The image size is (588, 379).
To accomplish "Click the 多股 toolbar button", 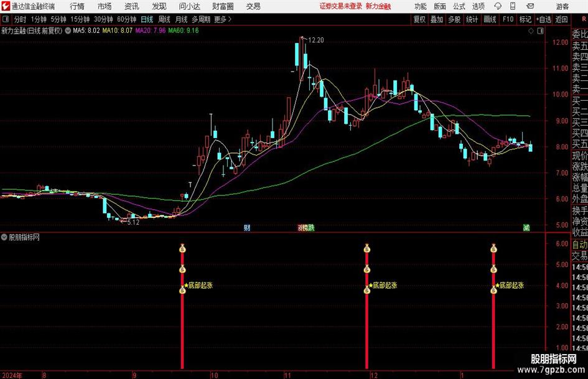I will coord(454,19).
